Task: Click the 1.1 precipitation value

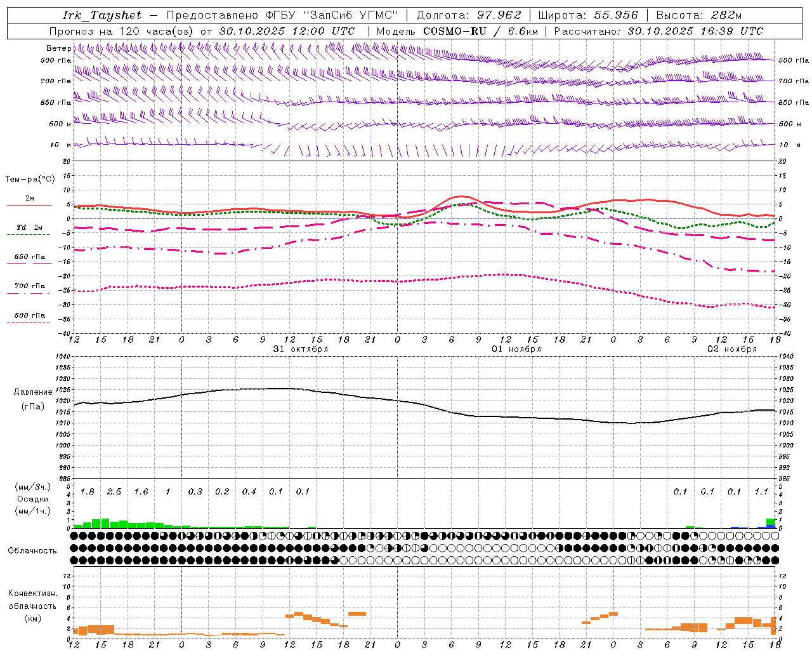Action: (x=761, y=492)
